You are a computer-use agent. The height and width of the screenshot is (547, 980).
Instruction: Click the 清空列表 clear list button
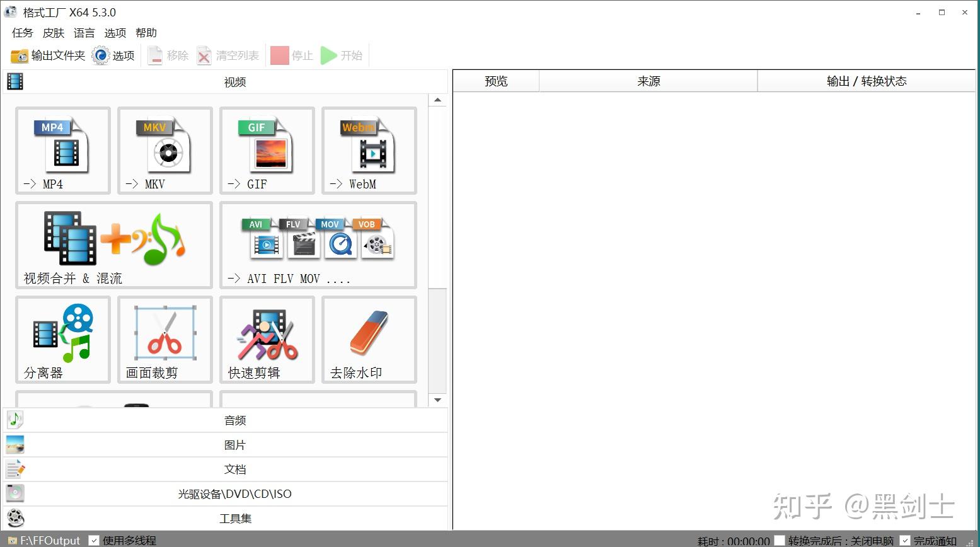[228, 55]
